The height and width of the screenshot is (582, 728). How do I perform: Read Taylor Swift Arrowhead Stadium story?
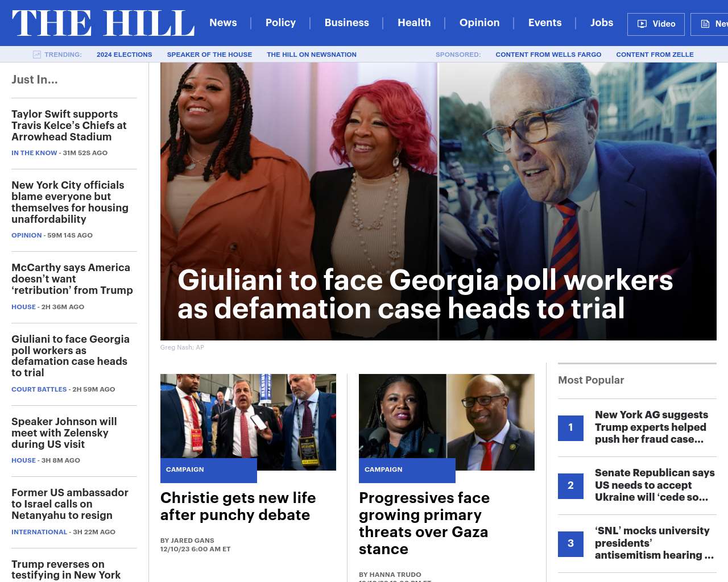69,126
